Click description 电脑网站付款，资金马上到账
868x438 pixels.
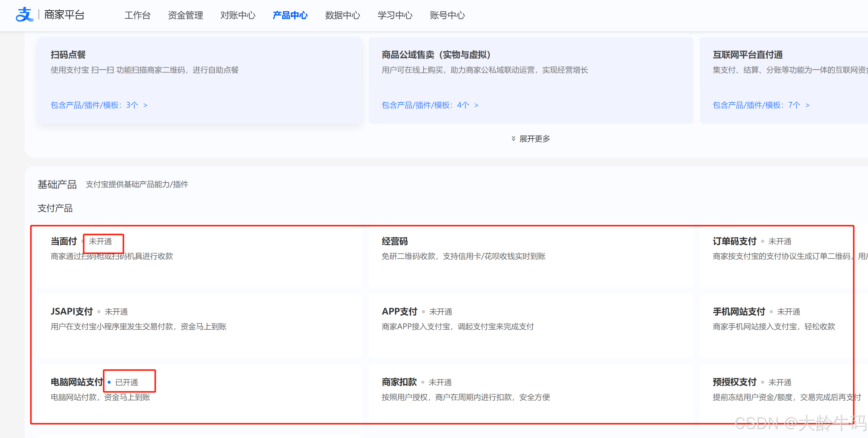click(x=100, y=397)
